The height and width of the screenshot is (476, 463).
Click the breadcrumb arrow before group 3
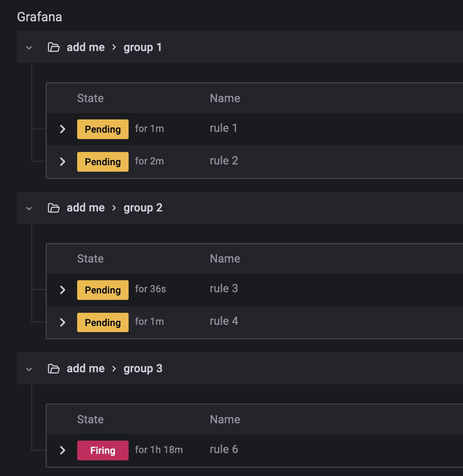[x=114, y=368]
